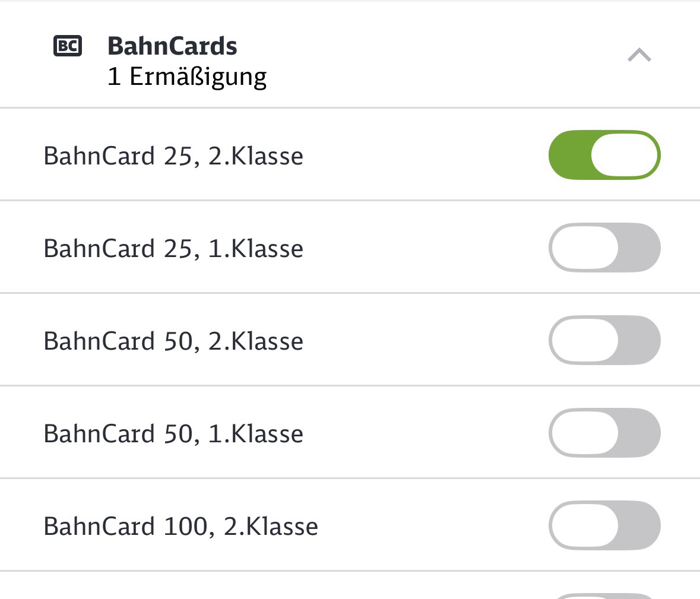This screenshot has width=700, height=599.
Task: Disable the BahnCard 25, 2.Klasse switch
Action: [604, 155]
